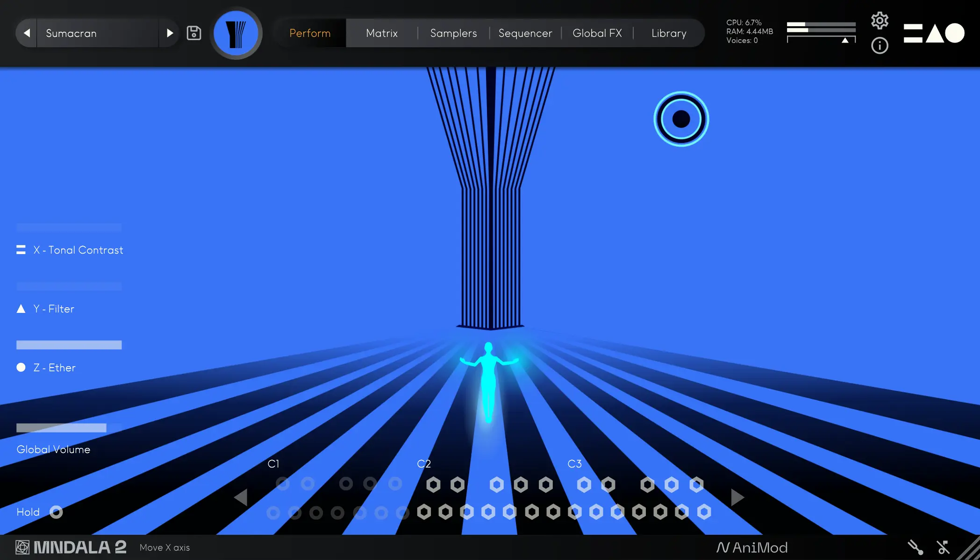
Task: Click the round preset artwork thumbnail
Action: point(236,33)
